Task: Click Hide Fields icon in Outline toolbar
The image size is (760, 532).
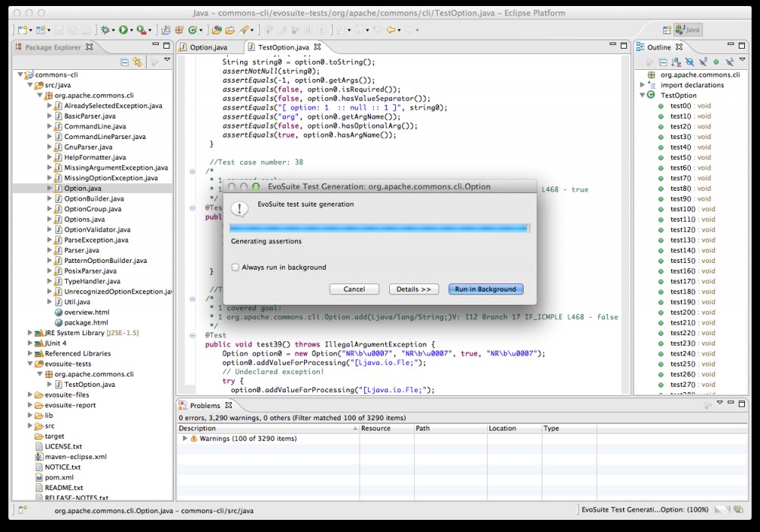Action: [689, 62]
